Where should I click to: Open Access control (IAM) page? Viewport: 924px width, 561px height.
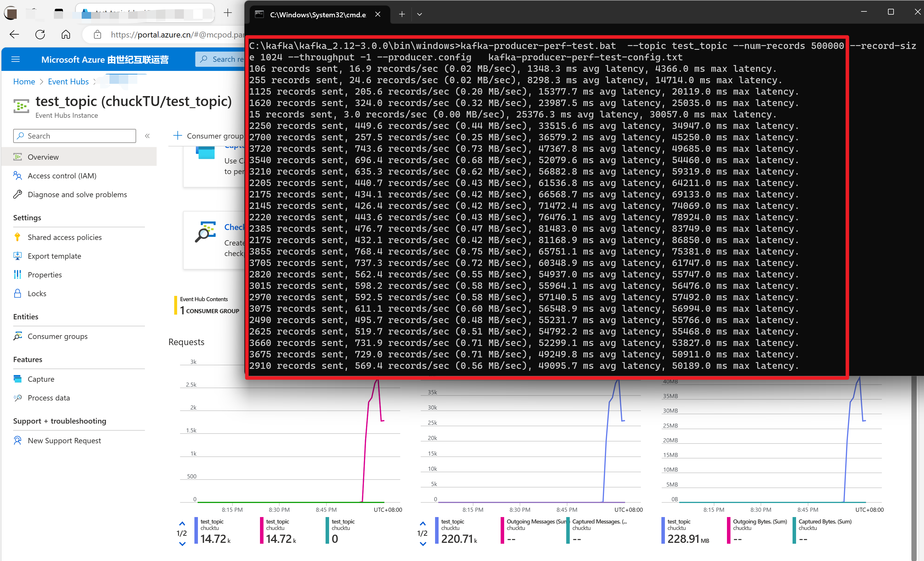tap(62, 175)
